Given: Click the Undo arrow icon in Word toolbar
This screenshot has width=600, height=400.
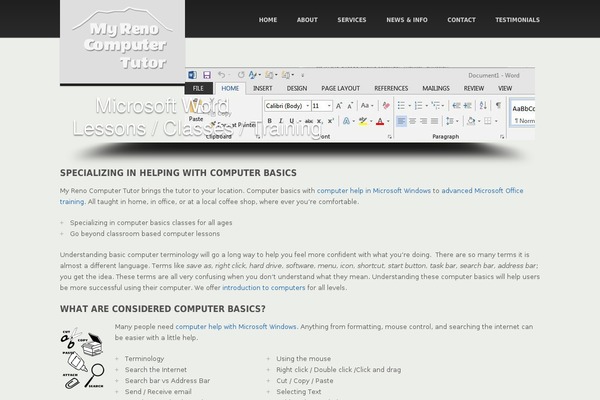Looking at the screenshot, I should (x=221, y=75).
